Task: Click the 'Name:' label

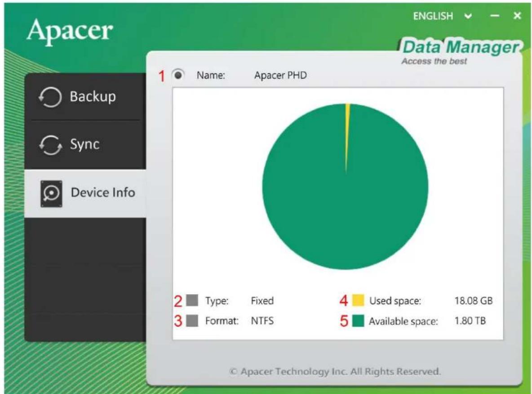Action: click(x=211, y=75)
